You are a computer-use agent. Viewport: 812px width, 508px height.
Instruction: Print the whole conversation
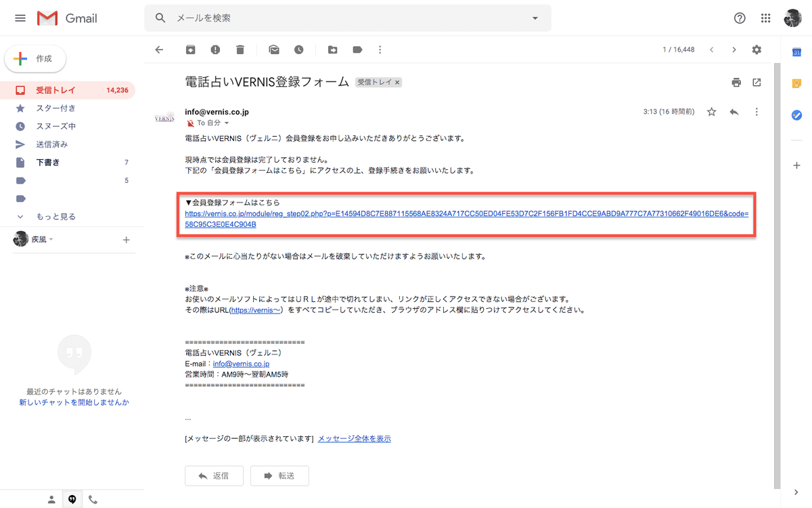click(736, 83)
